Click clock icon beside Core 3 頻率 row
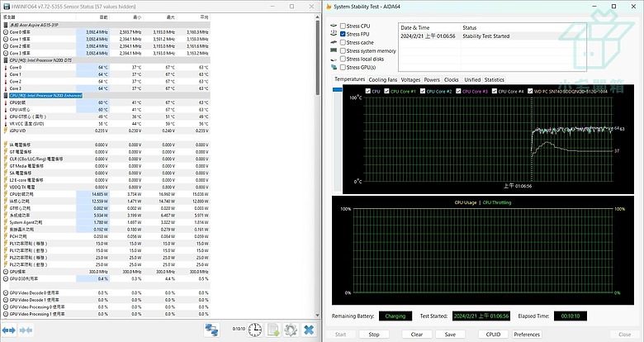Image resolution: width=644 pixels, height=342 pixels. pos(6,53)
